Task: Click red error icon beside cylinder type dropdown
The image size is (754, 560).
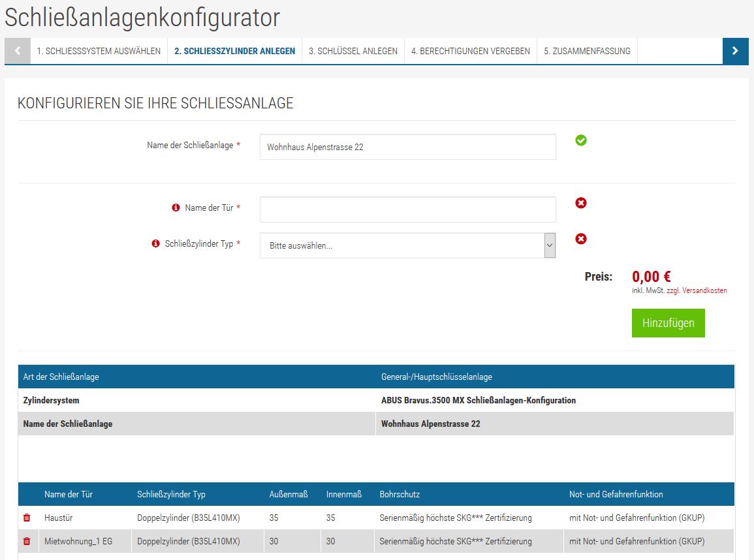Action: (x=581, y=239)
